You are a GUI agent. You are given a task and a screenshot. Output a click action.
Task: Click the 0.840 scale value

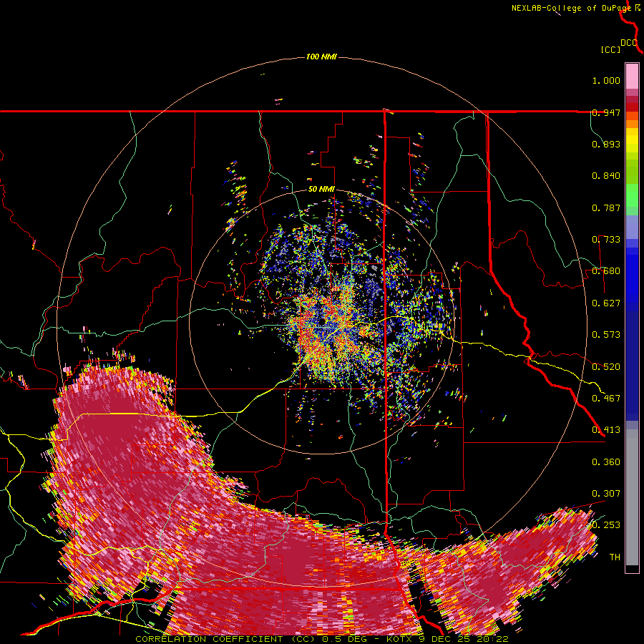tap(606, 176)
